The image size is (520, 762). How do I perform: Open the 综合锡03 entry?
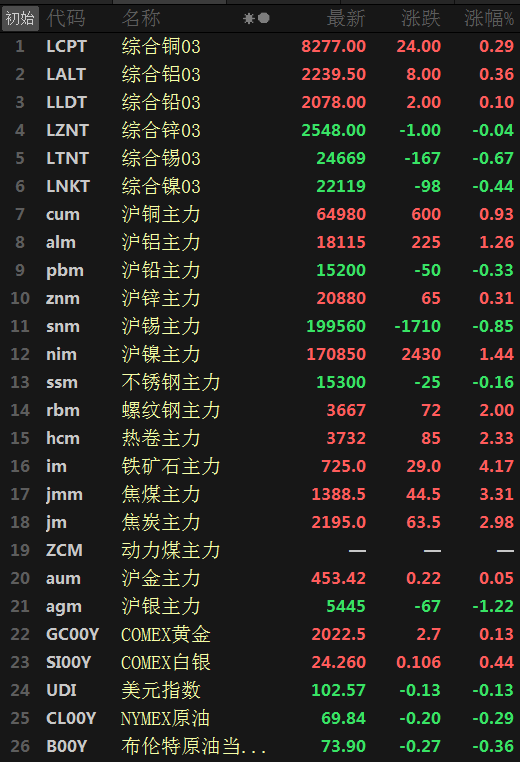pyautogui.click(x=161, y=158)
